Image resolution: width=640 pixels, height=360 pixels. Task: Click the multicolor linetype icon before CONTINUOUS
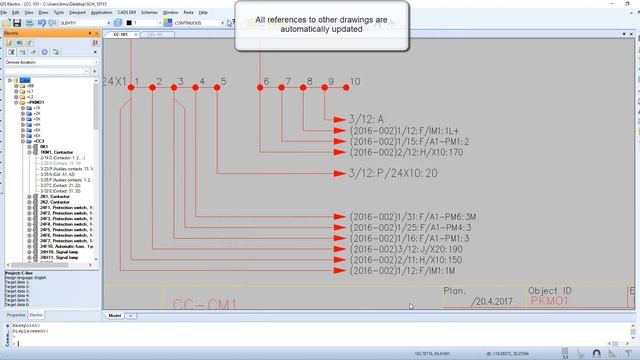click(168, 23)
